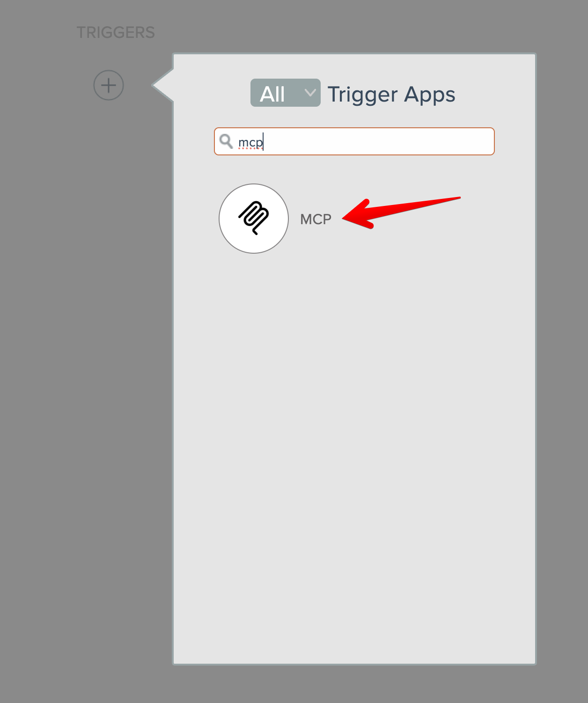
Task: Click the popup's left-pointing callout notch
Action: tap(162, 85)
